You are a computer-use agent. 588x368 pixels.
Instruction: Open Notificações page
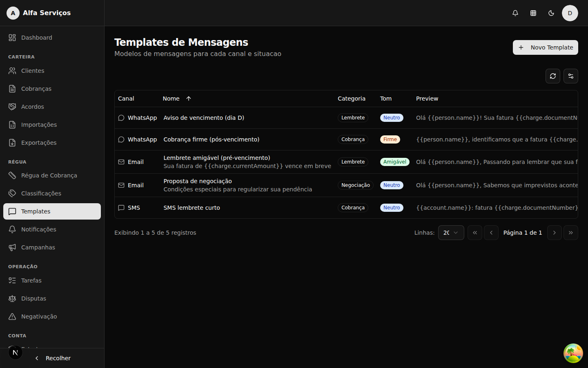click(52, 229)
